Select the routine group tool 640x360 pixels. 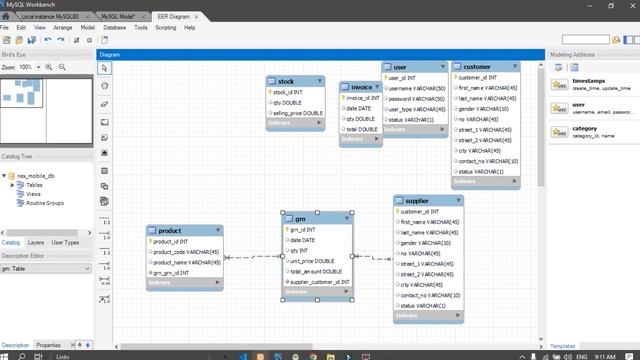click(104, 201)
